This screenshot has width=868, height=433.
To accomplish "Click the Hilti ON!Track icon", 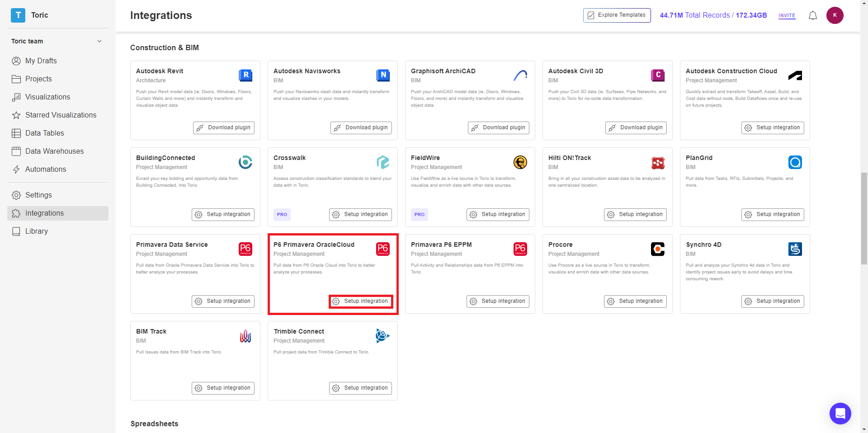I will pos(658,162).
